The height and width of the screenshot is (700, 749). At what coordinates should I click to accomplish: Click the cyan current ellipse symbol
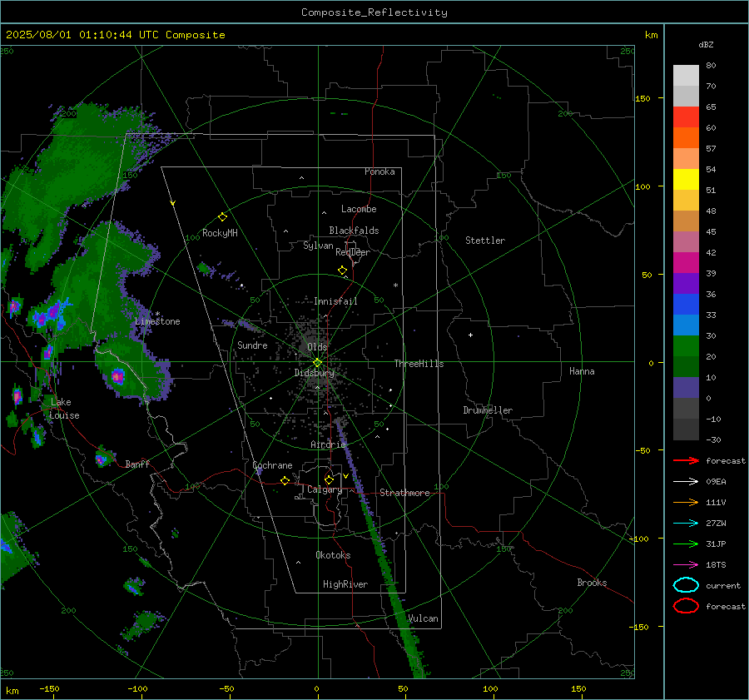686,585
